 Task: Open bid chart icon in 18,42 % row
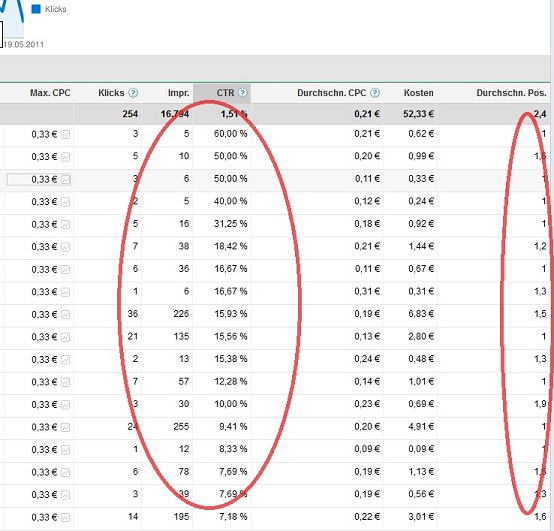point(65,247)
